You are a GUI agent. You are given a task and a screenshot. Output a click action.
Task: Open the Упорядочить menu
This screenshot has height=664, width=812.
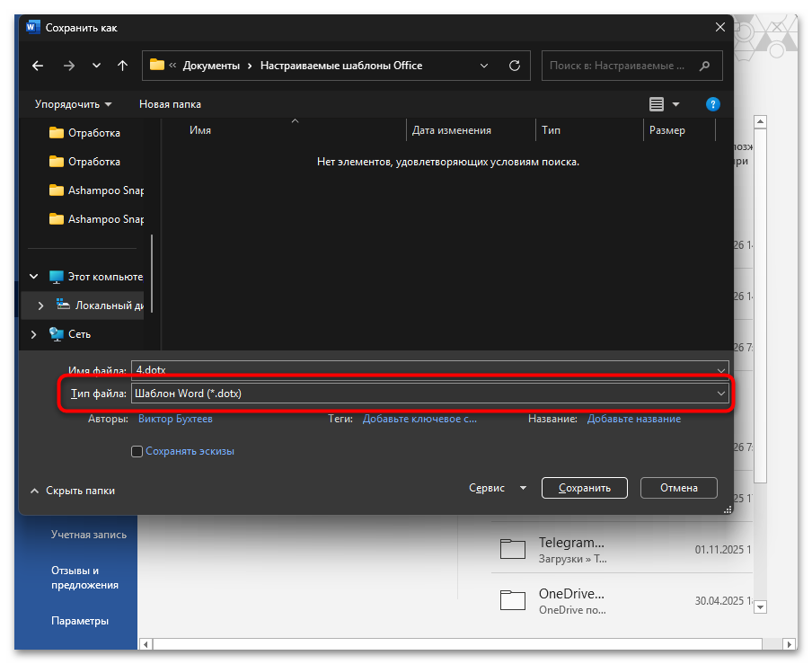click(73, 104)
